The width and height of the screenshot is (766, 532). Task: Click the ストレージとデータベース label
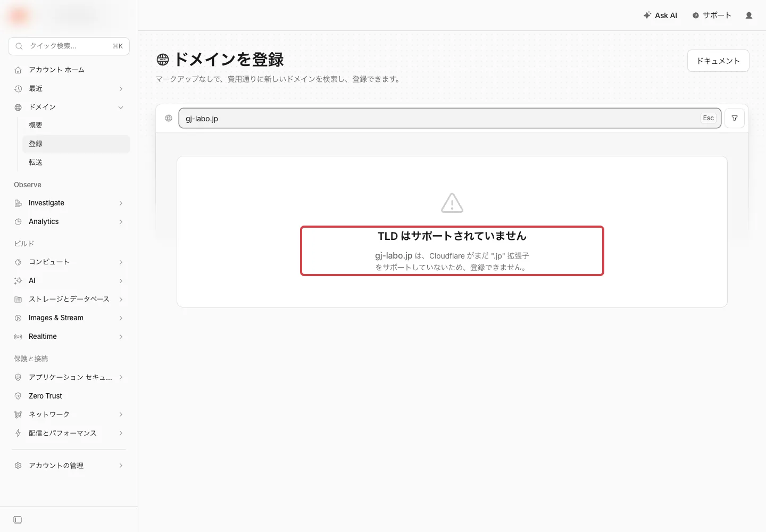(x=69, y=300)
